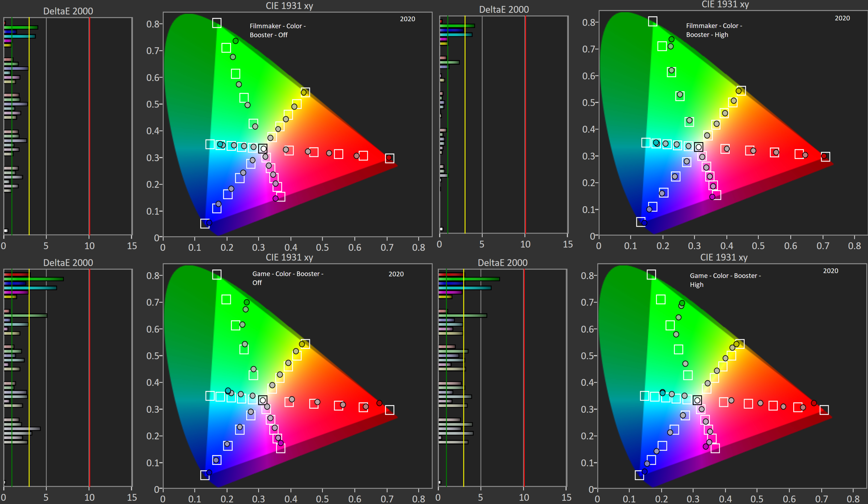Click the cyan bar in bottom-left DeltaE chart

(30, 288)
